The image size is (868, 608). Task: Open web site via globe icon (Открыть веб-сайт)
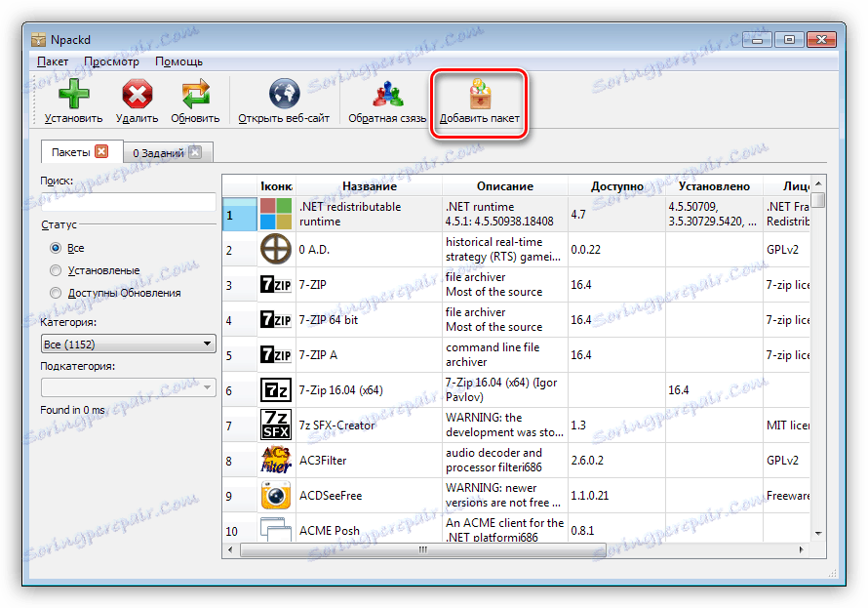tap(284, 94)
